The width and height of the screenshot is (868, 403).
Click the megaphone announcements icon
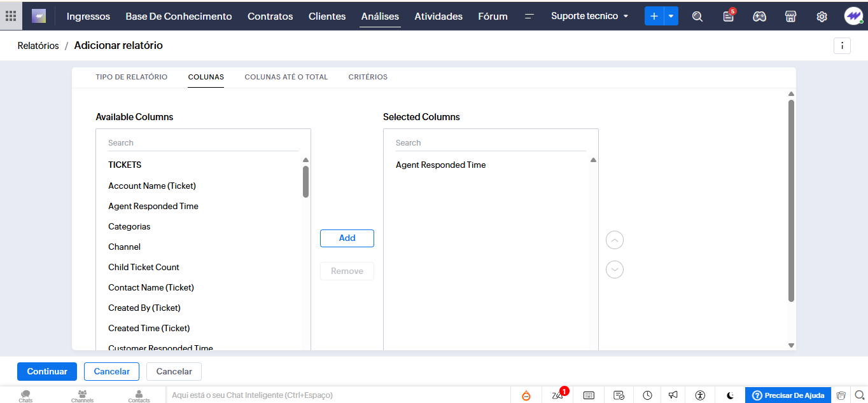(x=673, y=395)
